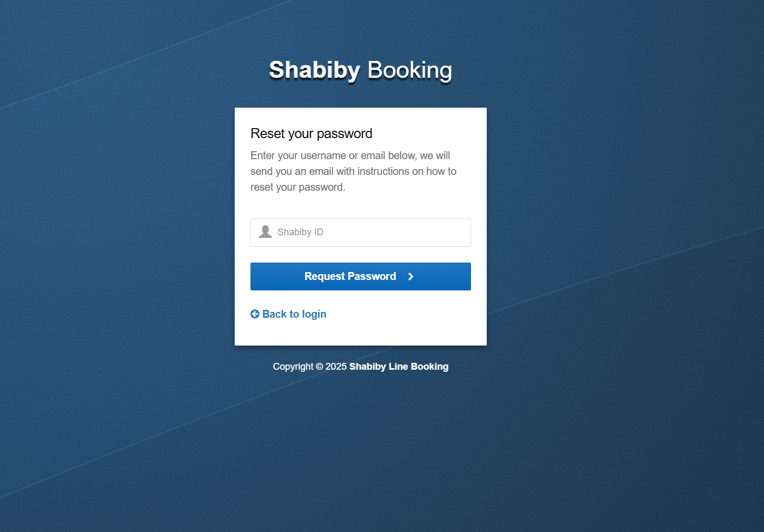
Task: Click the password reset instructions paragraph
Action: pyautogui.click(x=353, y=171)
